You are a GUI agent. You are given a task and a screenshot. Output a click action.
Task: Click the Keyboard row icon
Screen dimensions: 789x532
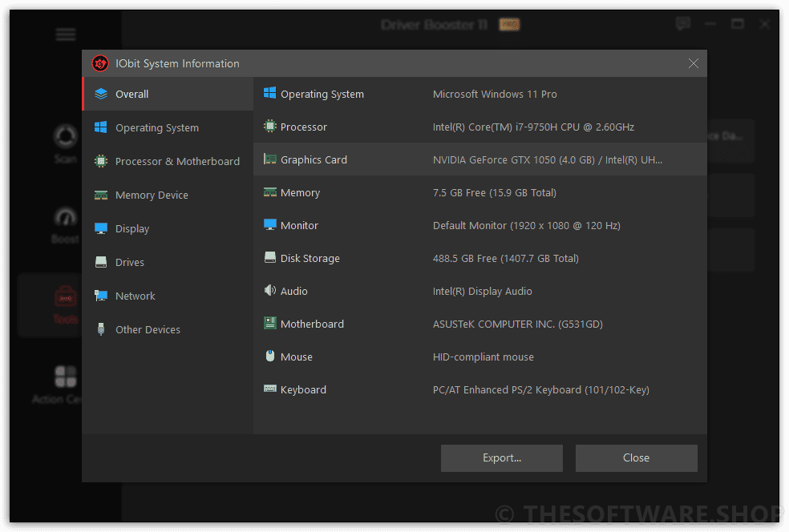270,389
